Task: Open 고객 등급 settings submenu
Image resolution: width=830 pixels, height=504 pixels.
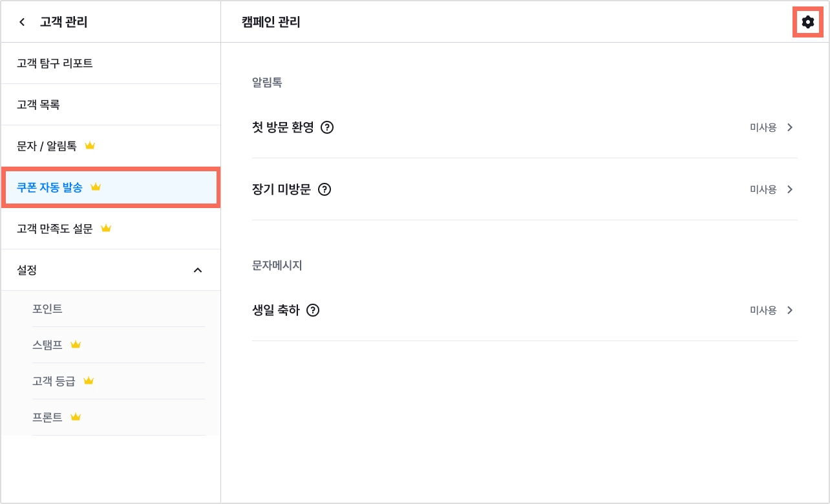Action: 118,381
